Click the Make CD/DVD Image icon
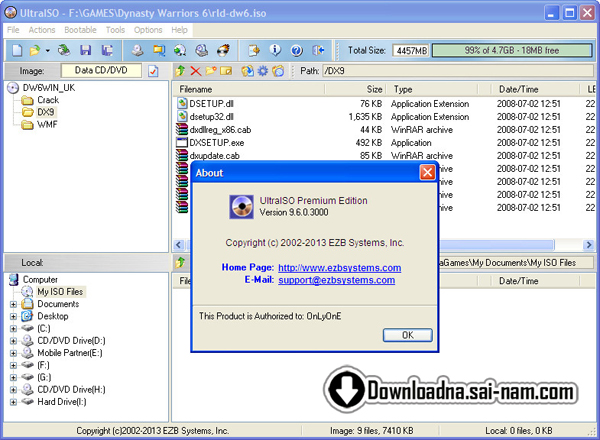This screenshot has height=440, width=600. [x=137, y=50]
